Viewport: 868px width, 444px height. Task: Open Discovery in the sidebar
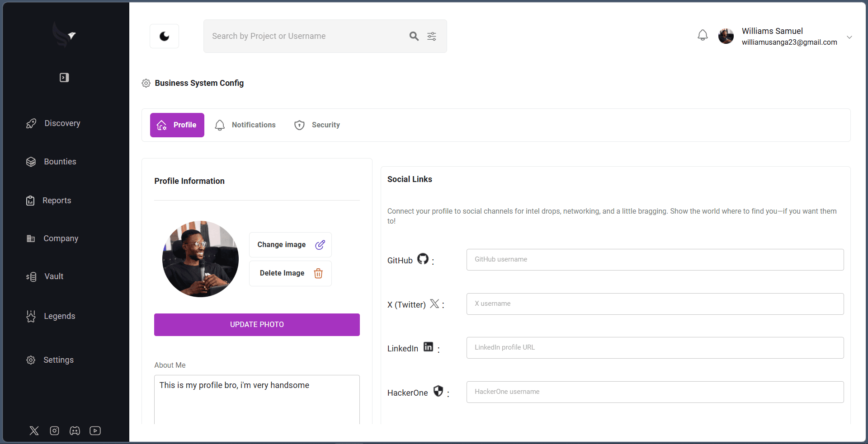(53, 123)
